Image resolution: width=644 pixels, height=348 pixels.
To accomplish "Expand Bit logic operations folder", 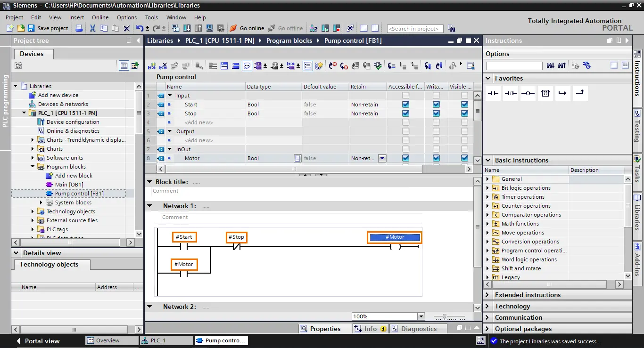I will tap(488, 188).
